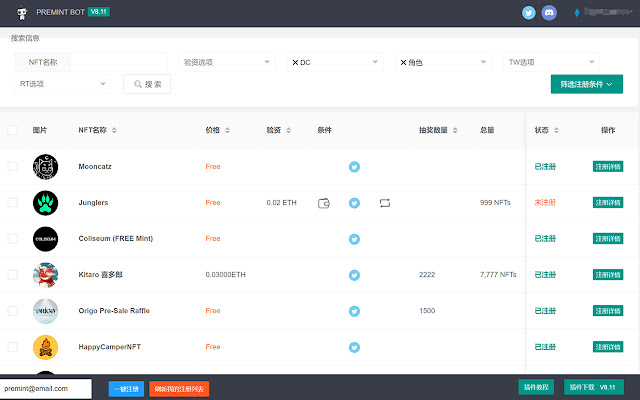Click the Premint Bot logo icon
640x400 pixels.
pyautogui.click(x=22, y=13)
